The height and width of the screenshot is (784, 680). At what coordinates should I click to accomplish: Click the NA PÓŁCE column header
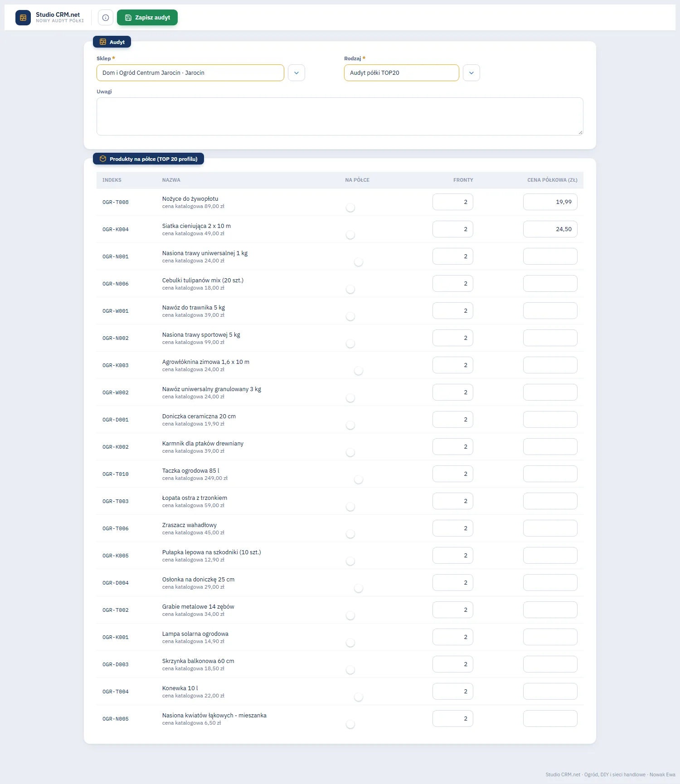[357, 180]
